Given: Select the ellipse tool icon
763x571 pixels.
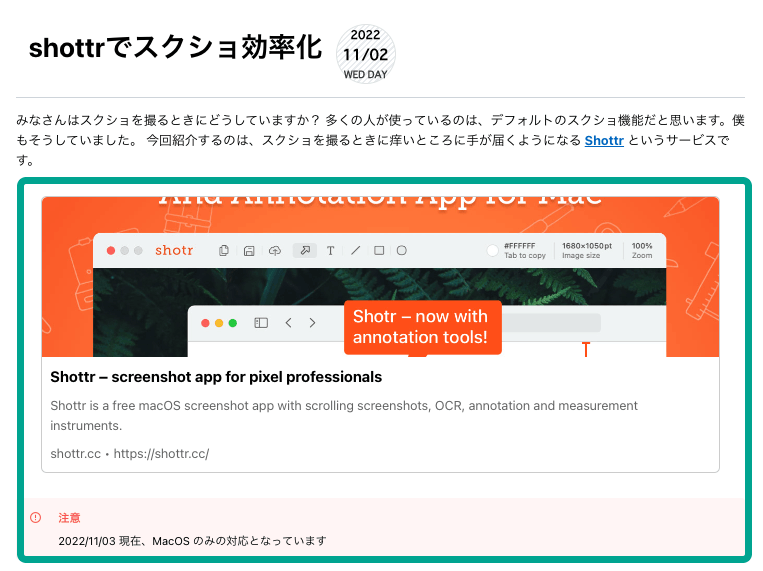Looking at the screenshot, I should pyautogui.click(x=401, y=250).
